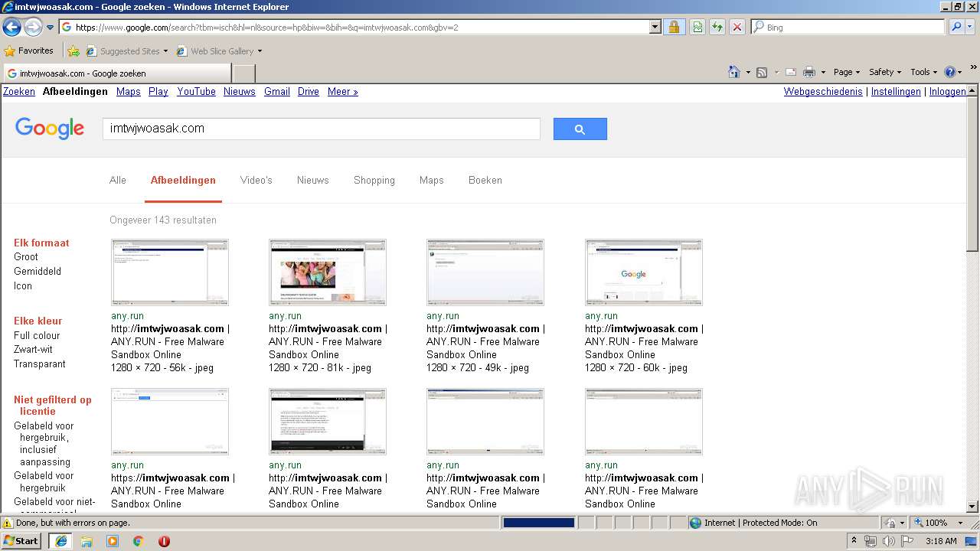Image resolution: width=980 pixels, height=551 pixels.
Task: Filter images by Icon size
Action: click(23, 286)
